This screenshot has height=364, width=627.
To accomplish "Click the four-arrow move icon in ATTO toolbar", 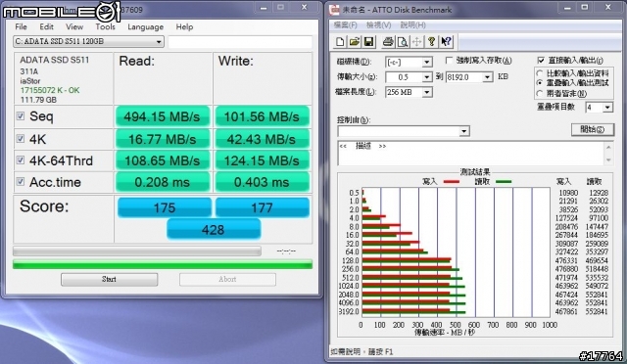I will coord(416,41).
